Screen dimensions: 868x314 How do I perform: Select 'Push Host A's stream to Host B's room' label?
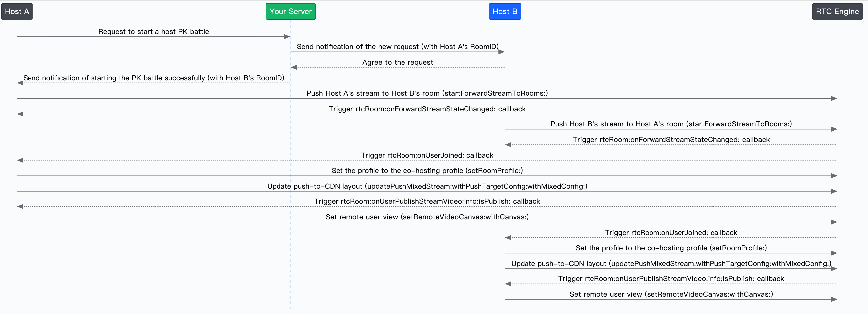coord(427,93)
